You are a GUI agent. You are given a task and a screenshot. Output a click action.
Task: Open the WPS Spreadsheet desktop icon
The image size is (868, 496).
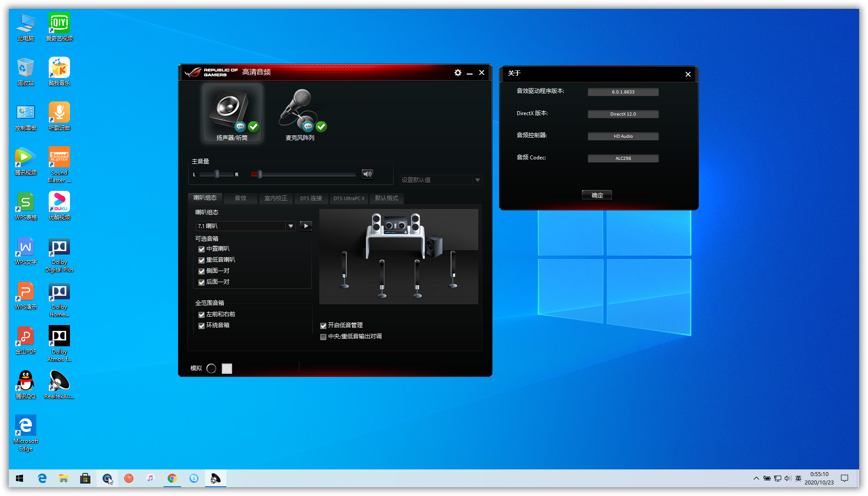(x=26, y=205)
